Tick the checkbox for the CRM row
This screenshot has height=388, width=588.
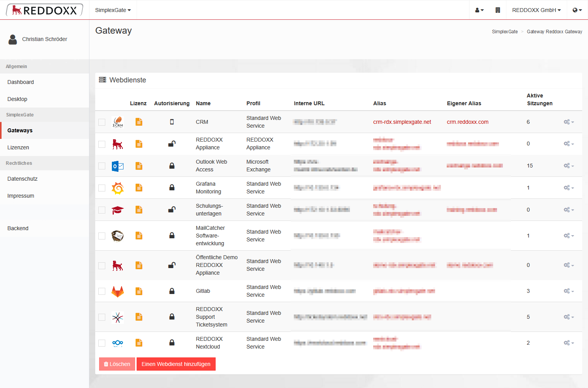pyautogui.click(x=102, y=122)
